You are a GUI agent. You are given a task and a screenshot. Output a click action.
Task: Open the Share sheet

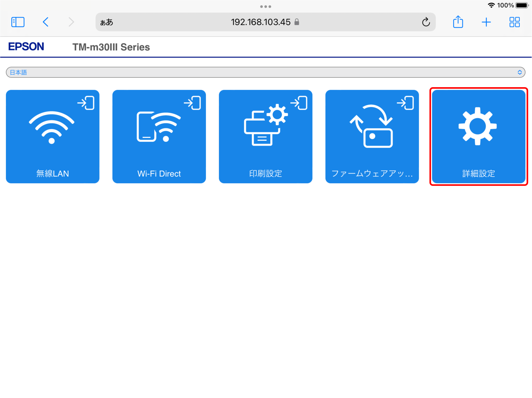pyautogui.click(x=458, y=22)
